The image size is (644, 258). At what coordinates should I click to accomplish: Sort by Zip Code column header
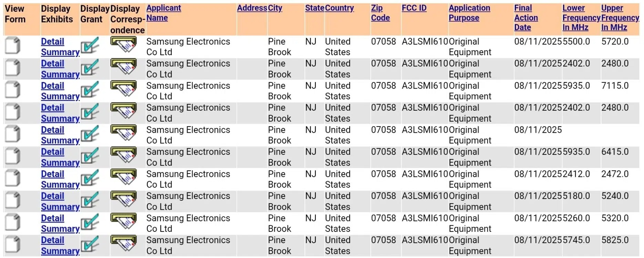pyautogui.click(x=380, y=13)
